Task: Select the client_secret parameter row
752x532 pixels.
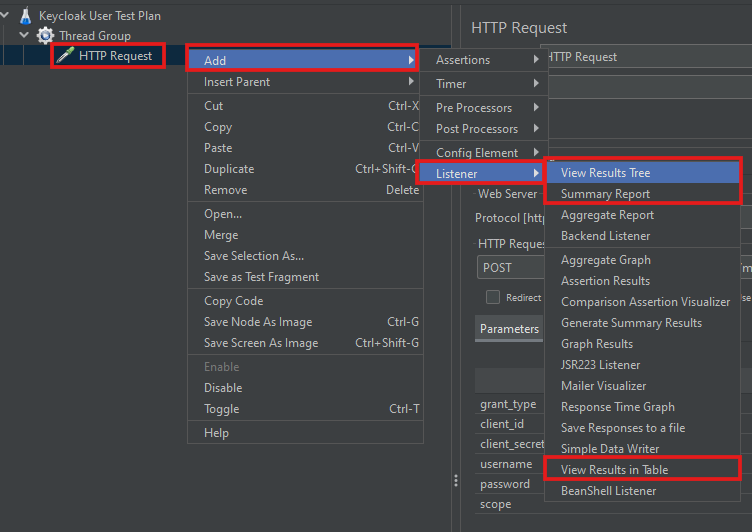Action: coord(509,444)
